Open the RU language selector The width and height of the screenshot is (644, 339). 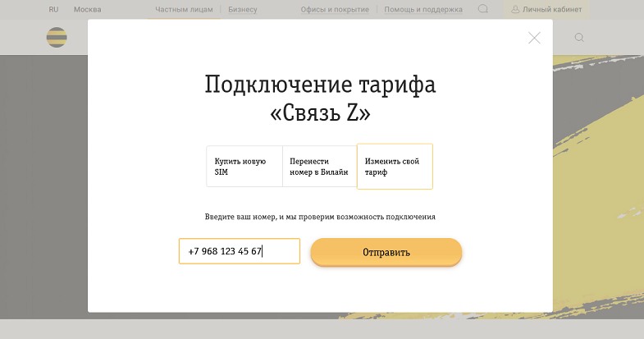point(53,9)
